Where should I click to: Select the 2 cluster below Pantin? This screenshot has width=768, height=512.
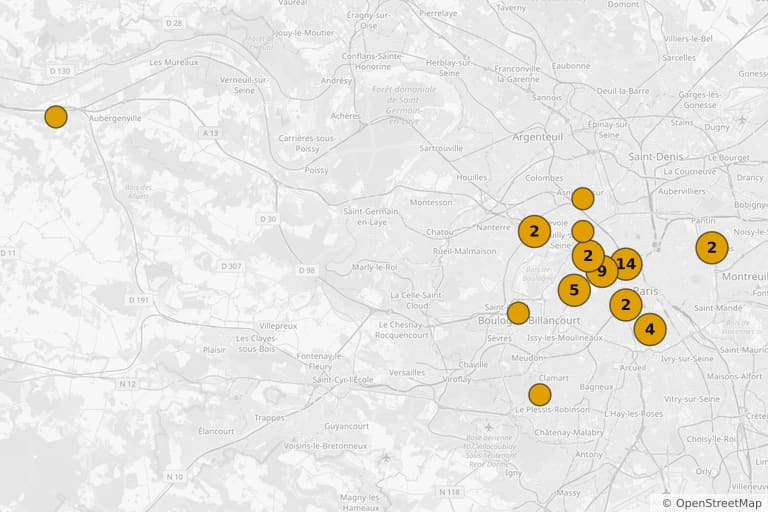712,247
